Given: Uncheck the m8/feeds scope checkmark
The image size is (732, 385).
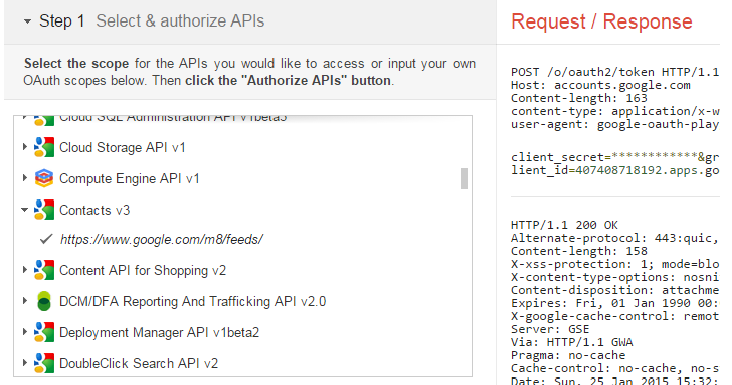Looking at the screenshot, I should 46,239.
